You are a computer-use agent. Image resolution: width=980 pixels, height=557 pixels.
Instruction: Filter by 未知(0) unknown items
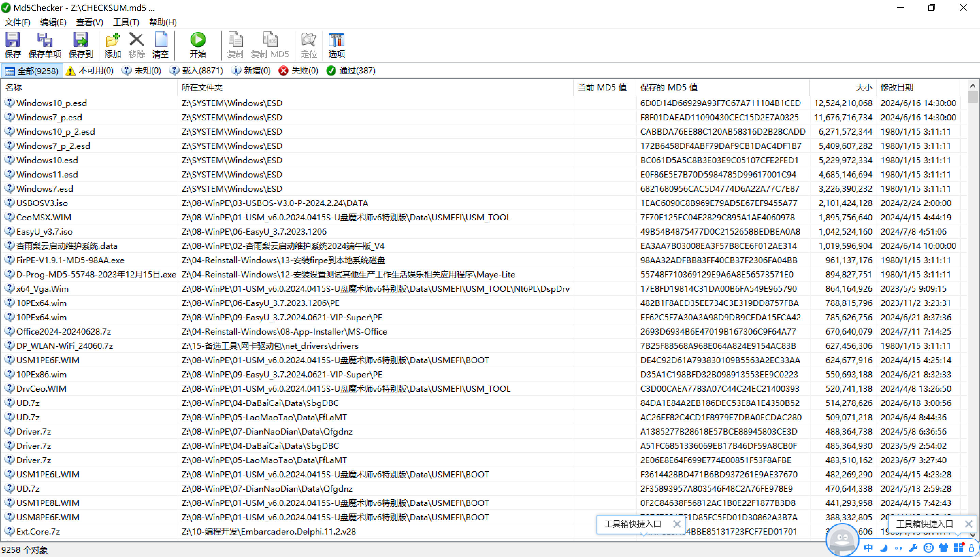coord(141,71)
